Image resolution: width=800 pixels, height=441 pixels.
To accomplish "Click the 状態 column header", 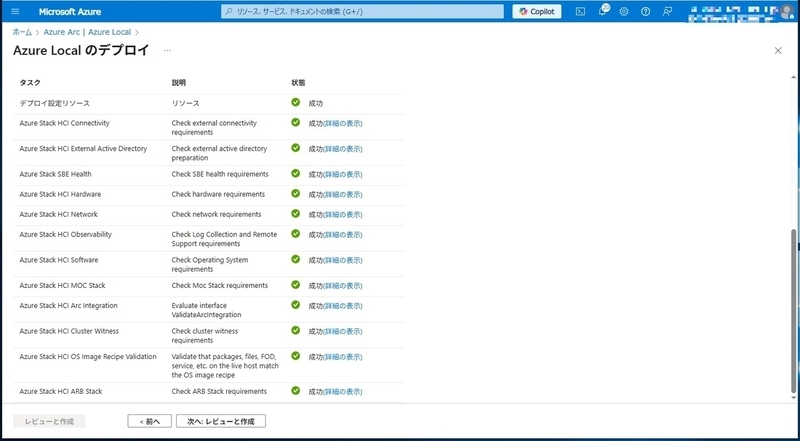I will [x=298, y=83].
